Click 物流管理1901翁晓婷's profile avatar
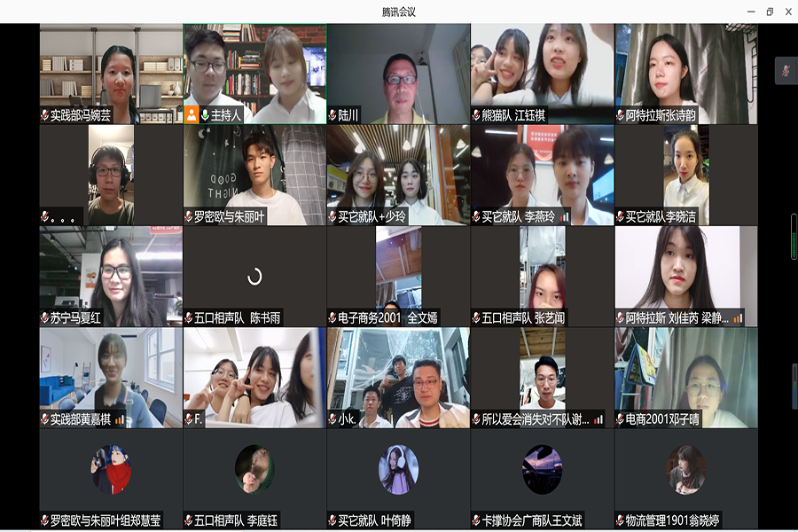Image resolution: width=798 pixels, height=532 pixels. pyautogui.click(x=685, y=469)
